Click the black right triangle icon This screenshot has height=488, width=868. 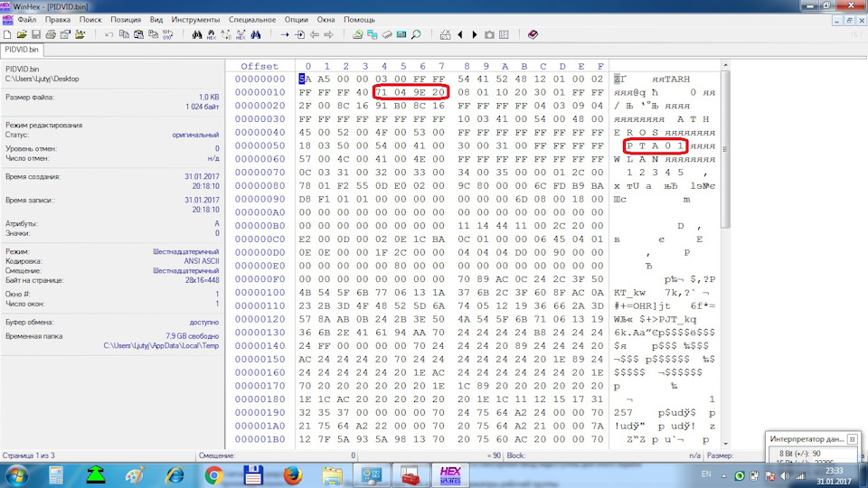[x=475, y=34]
